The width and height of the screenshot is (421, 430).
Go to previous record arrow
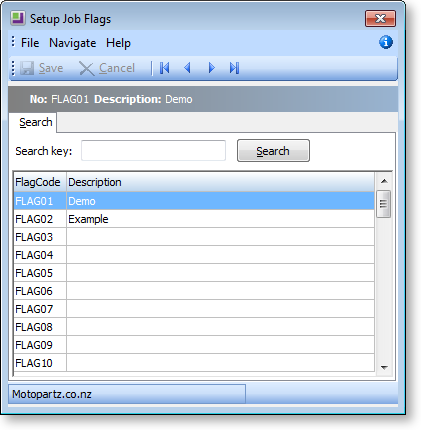pos(188,68)
